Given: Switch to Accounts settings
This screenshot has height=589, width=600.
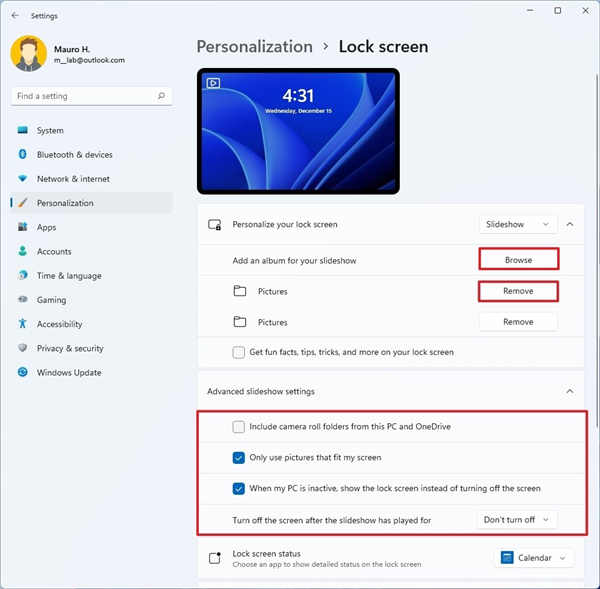Looking at the screenshot, I should pos(91,251).
